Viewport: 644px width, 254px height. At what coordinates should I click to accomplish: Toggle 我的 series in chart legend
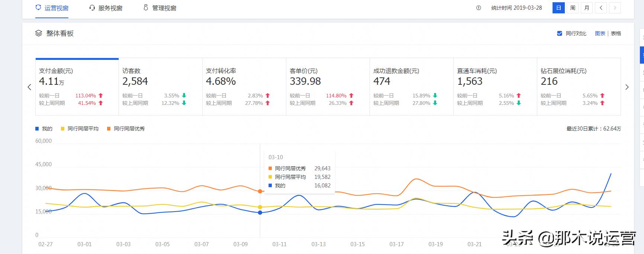pos(44,129)
